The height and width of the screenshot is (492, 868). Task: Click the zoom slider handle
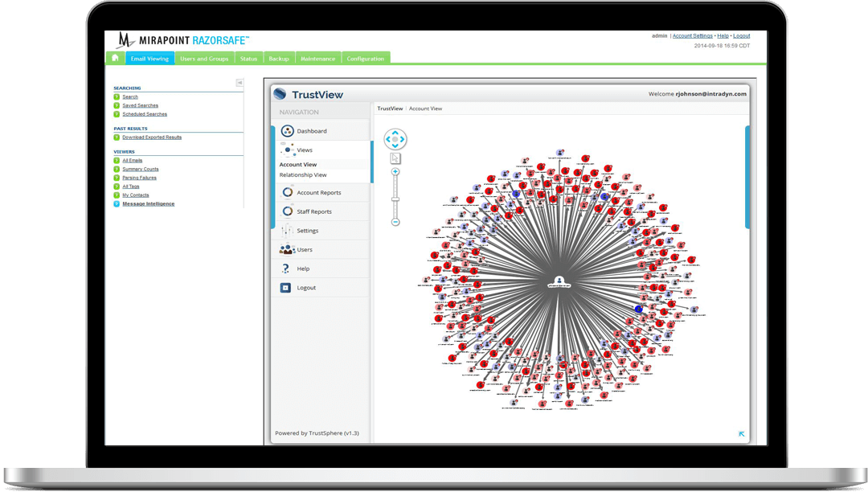point(395,199)
